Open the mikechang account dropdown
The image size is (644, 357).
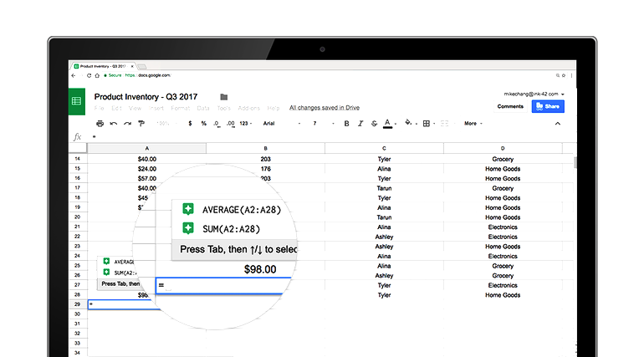click(x=534, y=94)
